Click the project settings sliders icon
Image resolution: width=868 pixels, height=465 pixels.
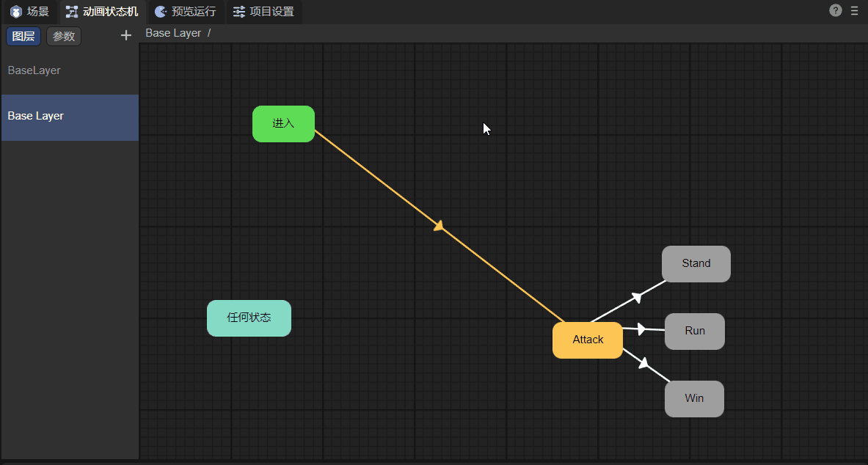(x=238, y=12)
